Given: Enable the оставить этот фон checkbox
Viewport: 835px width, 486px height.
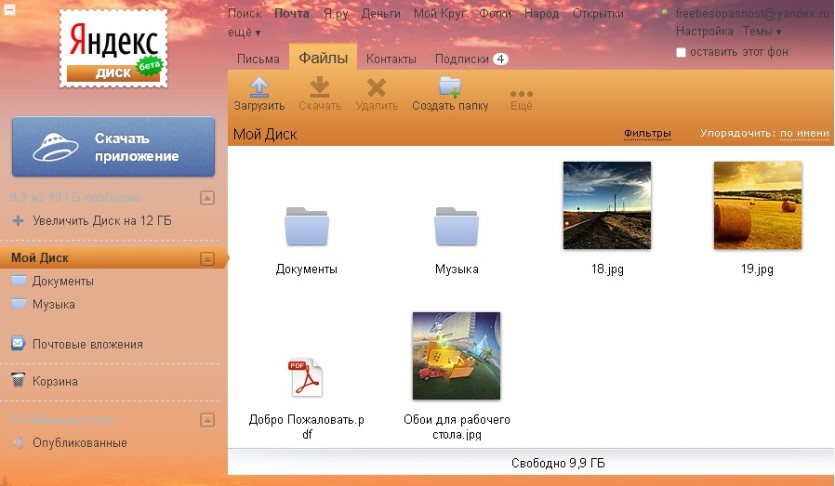Looking at the screenshot, I should [x=681, y=52].
